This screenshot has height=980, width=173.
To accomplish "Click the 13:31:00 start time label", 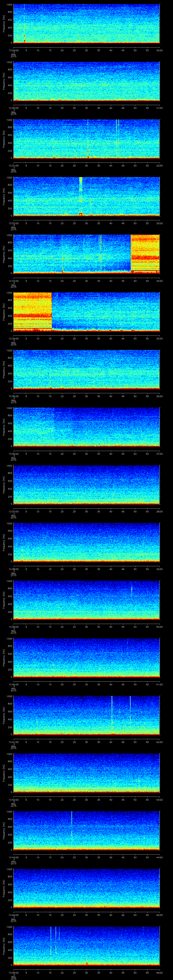I will click(x=13, y=166).
